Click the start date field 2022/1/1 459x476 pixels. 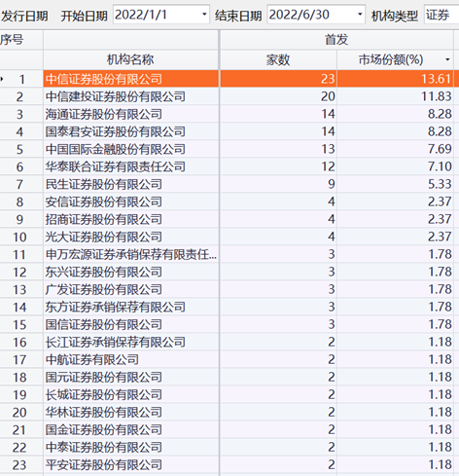pyautogui.click(x=161, y=15)
